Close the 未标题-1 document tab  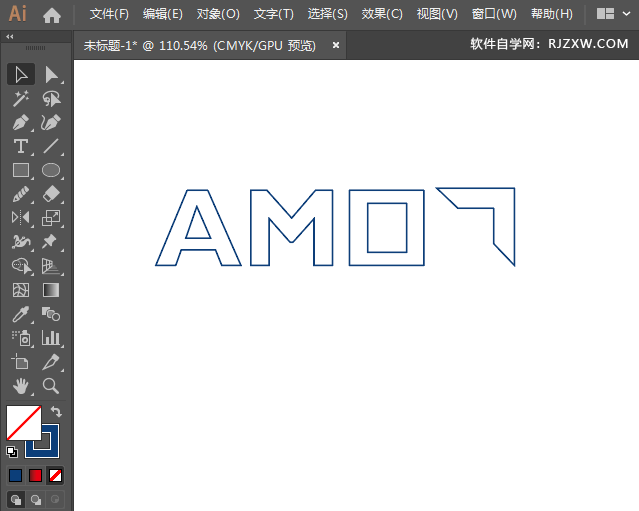coord(335,45)
